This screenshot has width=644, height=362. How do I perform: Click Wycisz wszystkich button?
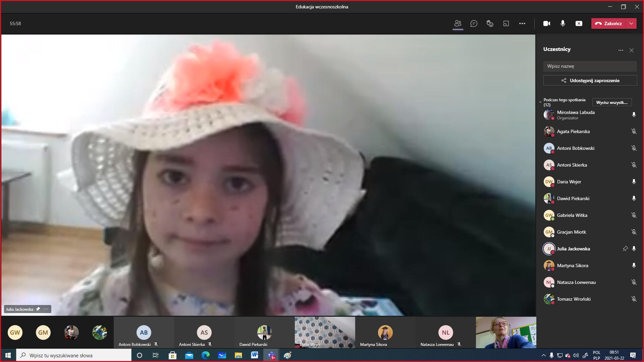point(612,102)
